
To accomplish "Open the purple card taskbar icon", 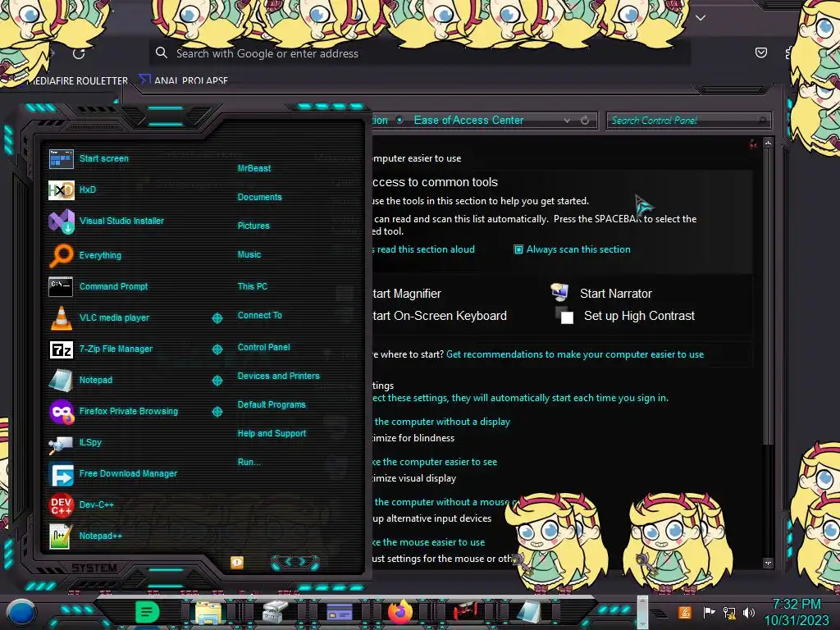I will pos(339,612).
